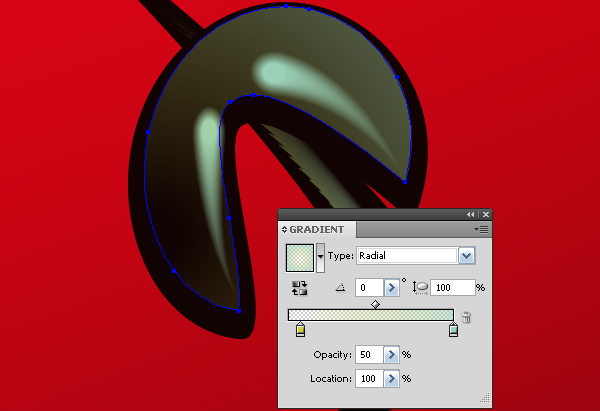The height and width of the screenshot is (411, 600).
Task: Click the Opacity field showing 50
Action: (369, 355)
